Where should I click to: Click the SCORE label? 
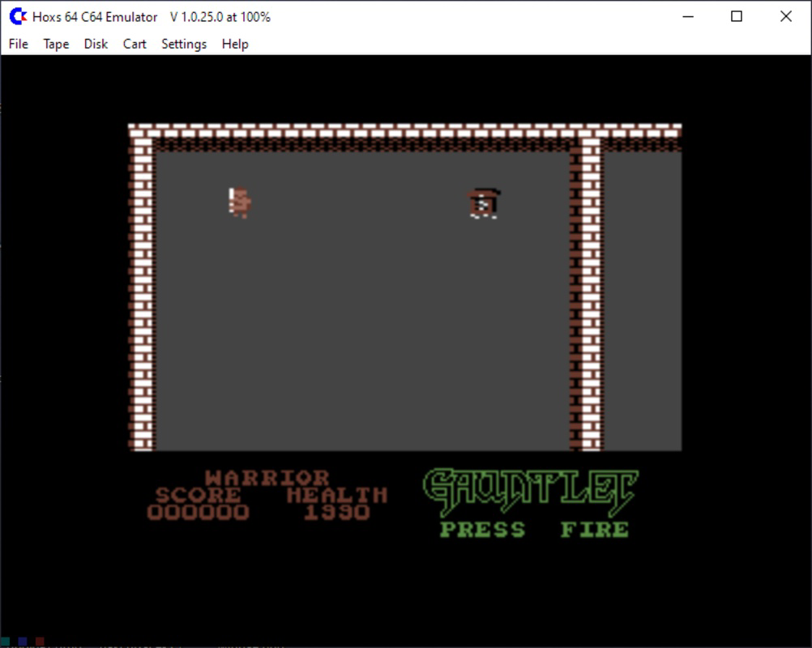199,495
